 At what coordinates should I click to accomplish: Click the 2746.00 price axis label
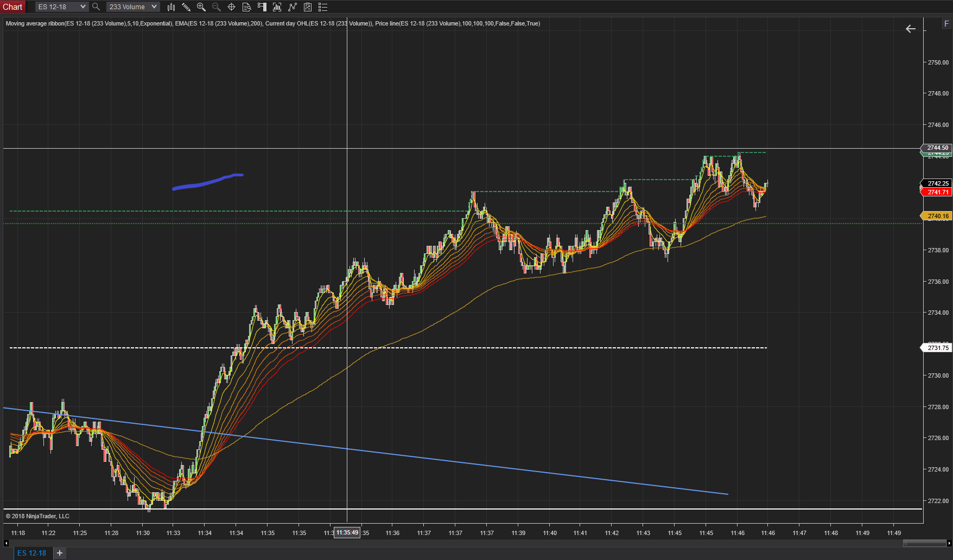(938, 125)
